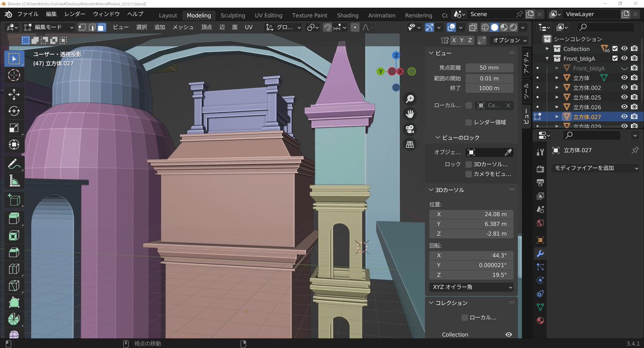Image resolution: width=644 pixels, height=348 pixels.
Task: Select the Spin tool
Action: [14, 319]
